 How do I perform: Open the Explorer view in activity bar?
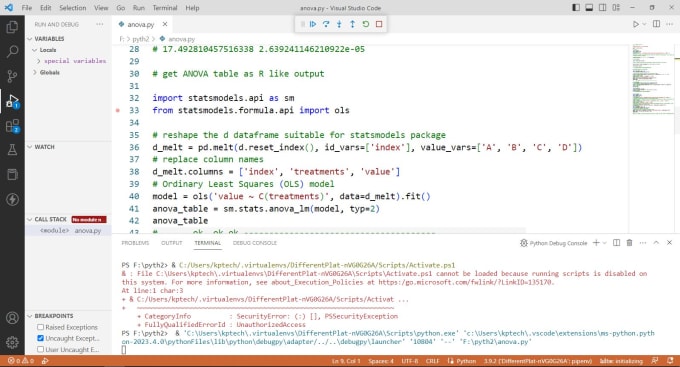pyautogui.click(x=12, y=27)
